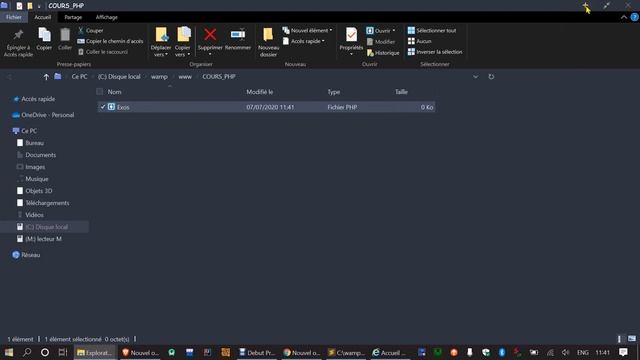This screenshot has width=640, height=360.
Task: Open taskbar search magnifier
Action: coord(27,352)
